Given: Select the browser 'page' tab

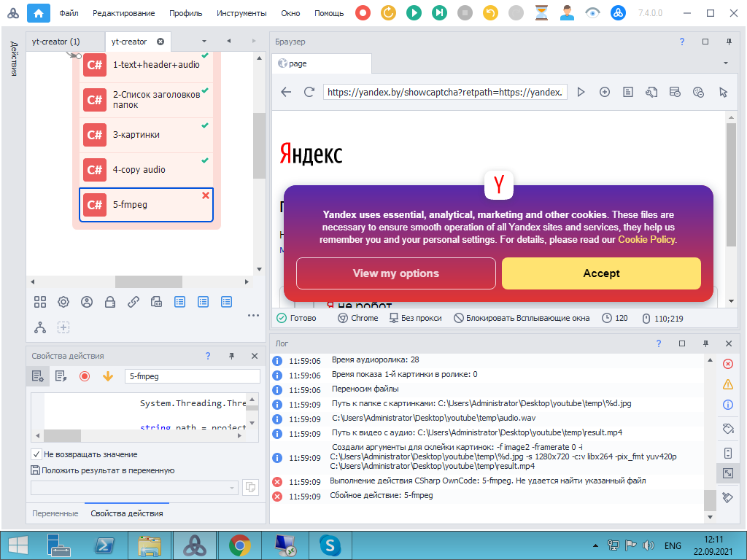Looking at the screenshot, I should coord(322,64).
